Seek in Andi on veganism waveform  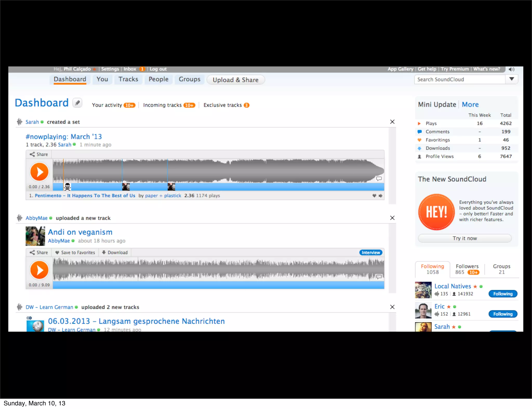pyautogui.click(x=218, y=269)
